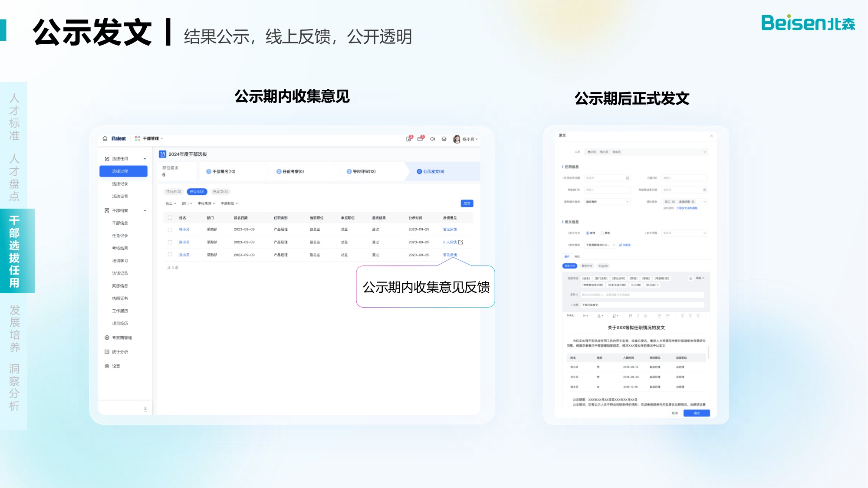The image size is (868, 488).
Task: Select the 简体中文 language tab
Action: (570, 266)
